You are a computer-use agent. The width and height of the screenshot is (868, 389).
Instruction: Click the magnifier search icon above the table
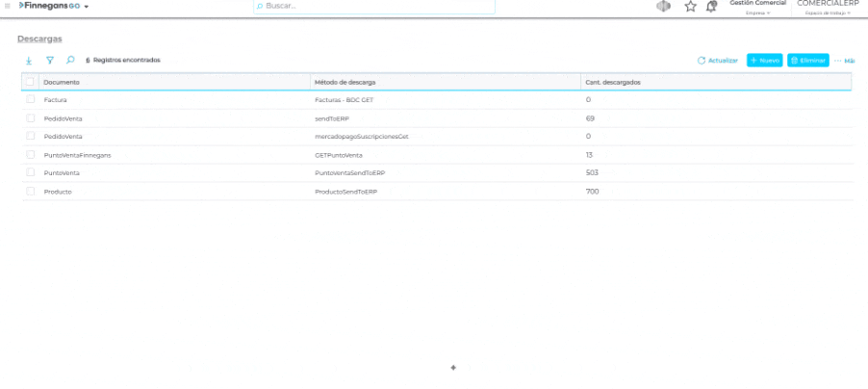70,61
